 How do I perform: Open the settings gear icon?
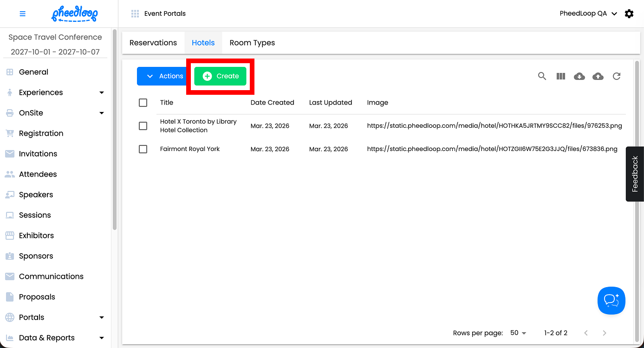629,13
